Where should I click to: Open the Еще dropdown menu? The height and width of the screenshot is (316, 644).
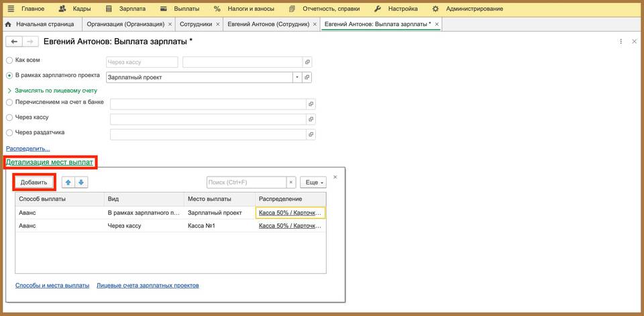click(313, 182)
